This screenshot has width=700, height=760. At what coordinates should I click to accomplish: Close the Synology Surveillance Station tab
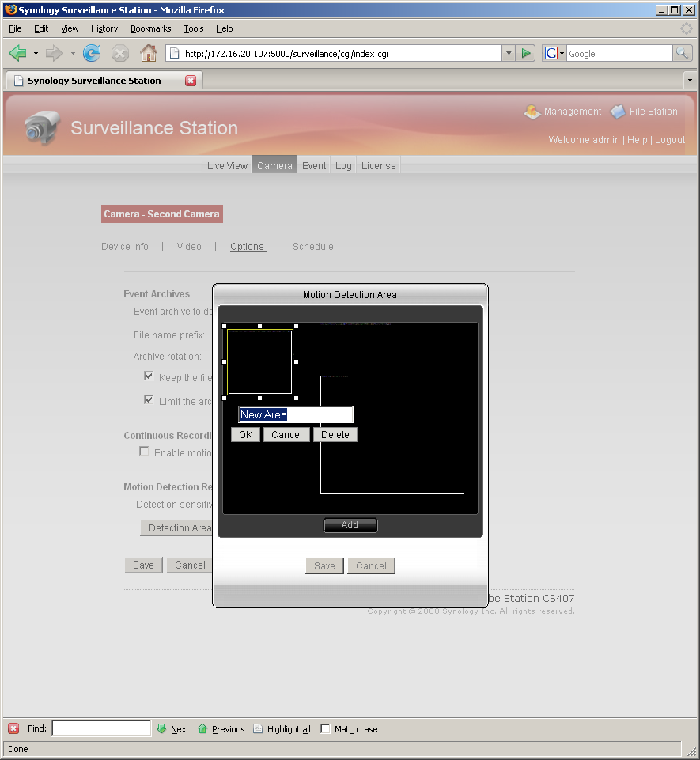(191, 81)
